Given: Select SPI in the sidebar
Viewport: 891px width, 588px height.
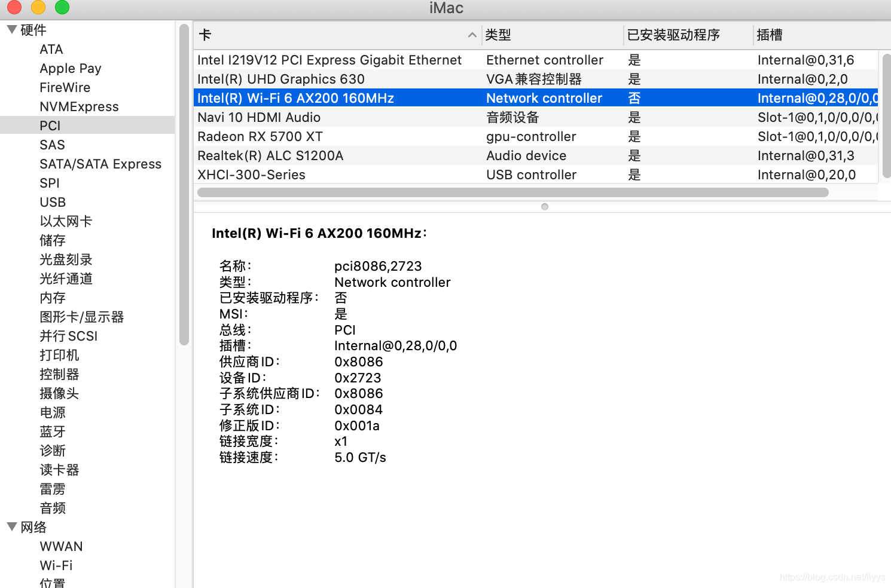Looking at the screenshot, I should (x=50, y=183).
